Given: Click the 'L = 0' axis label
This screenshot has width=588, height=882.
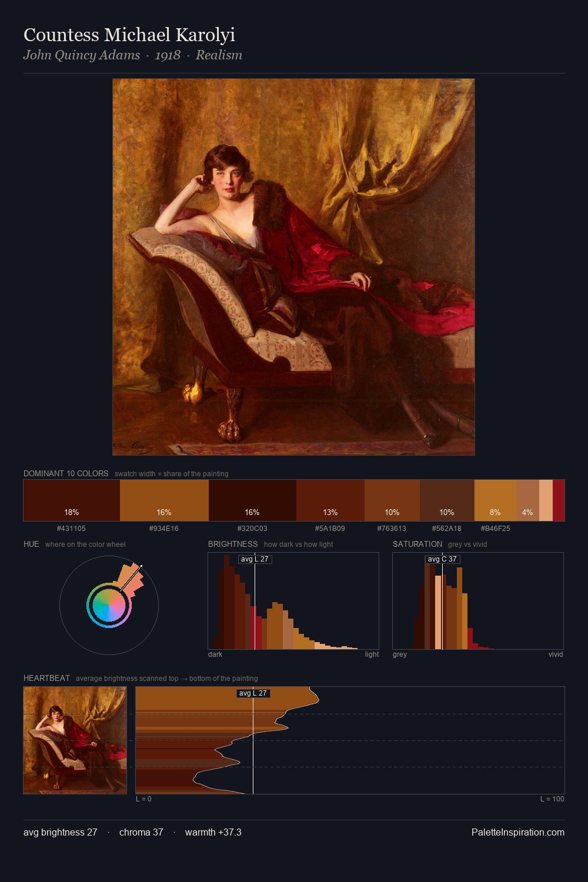Looking at the screenshot, I should 143,799.
